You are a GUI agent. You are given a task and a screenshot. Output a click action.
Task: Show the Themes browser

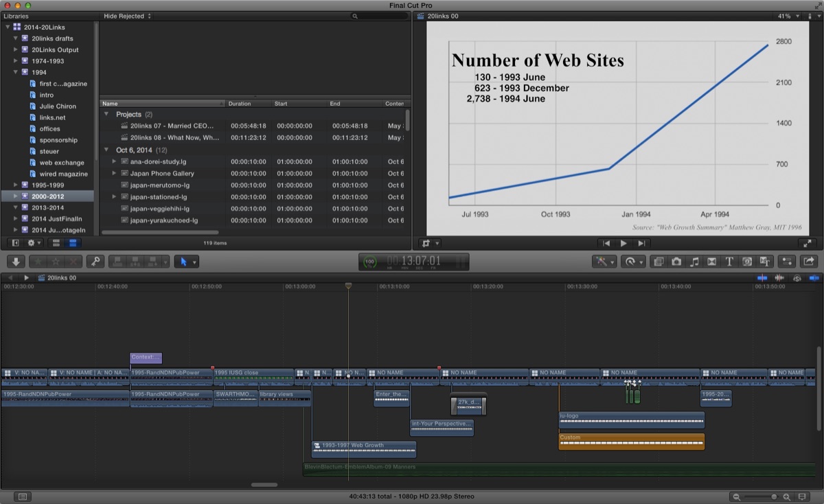pyautogui.click(x=765, y=262)
